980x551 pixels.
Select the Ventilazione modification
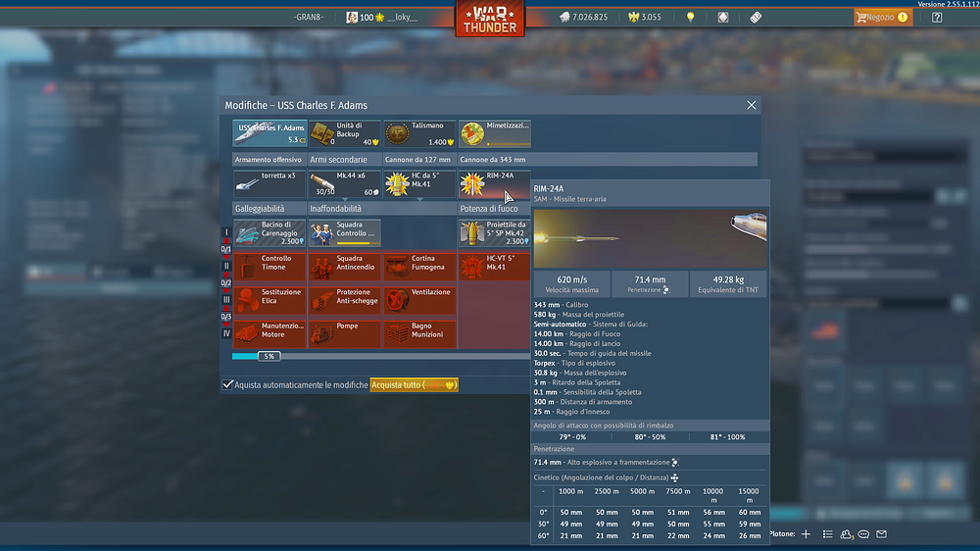coord(419,300)
